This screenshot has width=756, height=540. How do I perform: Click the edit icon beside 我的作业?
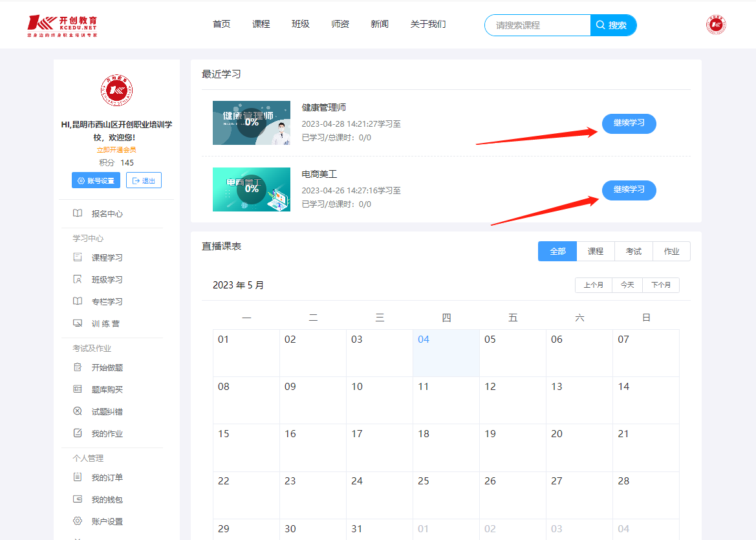[x=77, y=433]
